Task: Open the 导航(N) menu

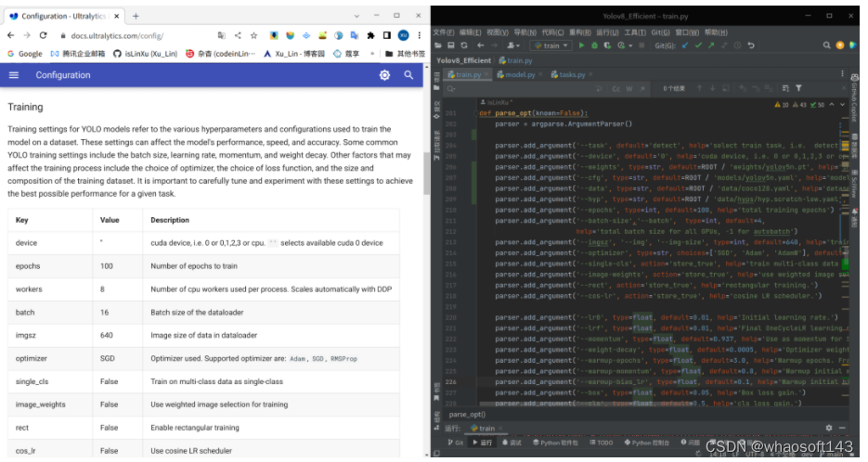Action: pos(525,32)
